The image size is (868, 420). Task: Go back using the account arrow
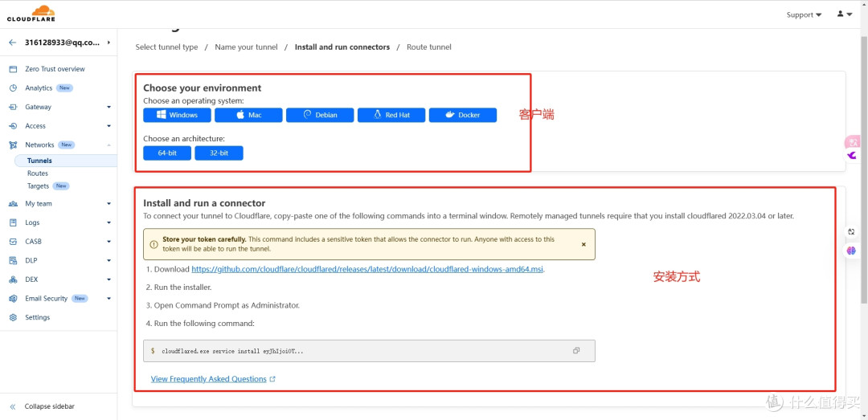[x=13, y=42]
